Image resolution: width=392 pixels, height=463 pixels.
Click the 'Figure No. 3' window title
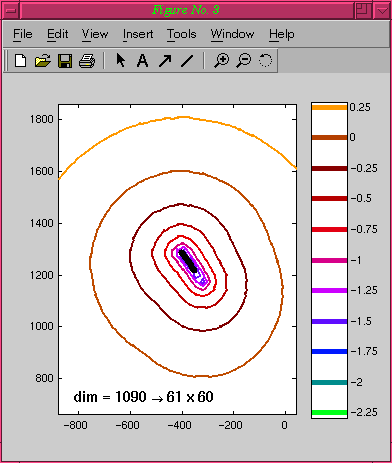pyautogui.click(x=186, y=10)
